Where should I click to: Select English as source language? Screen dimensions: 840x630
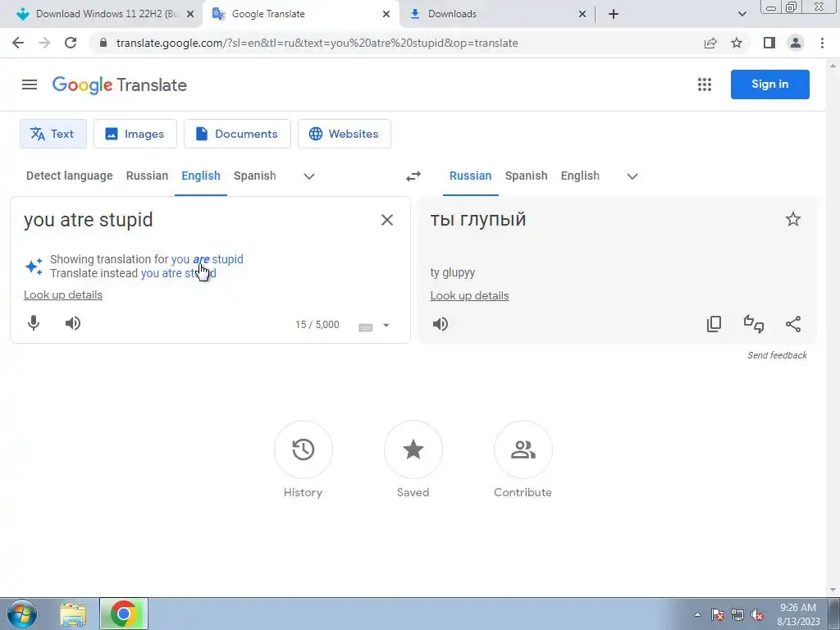(201, 176)
